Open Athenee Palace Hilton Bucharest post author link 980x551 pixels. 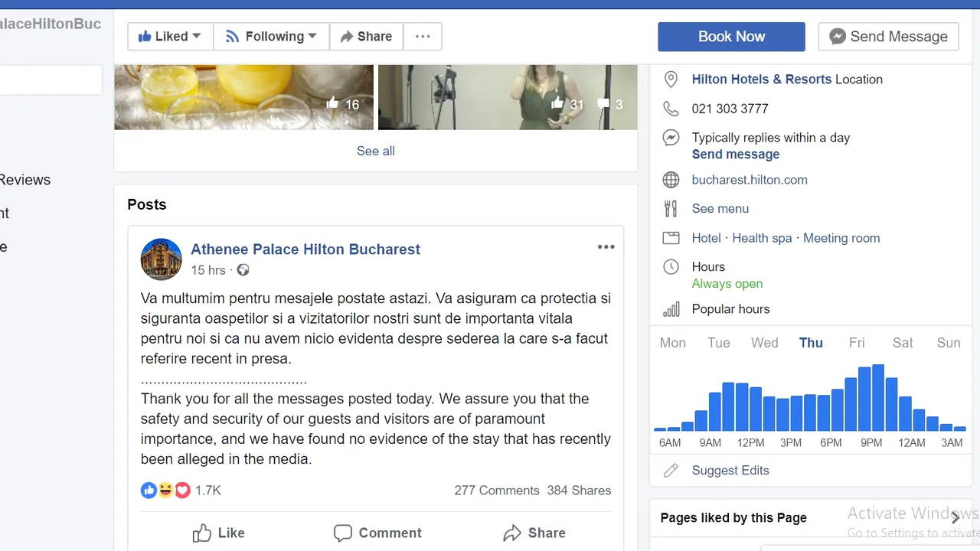pyautogui.click(x=305, y=249)
